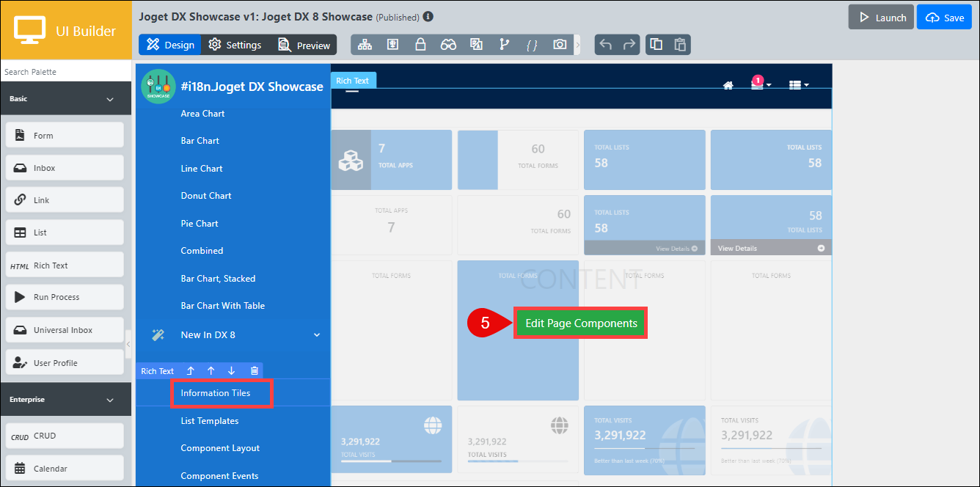The image size is (980, 487).
Task: Click the camera screenshot icon
Action: pos(560,45)
